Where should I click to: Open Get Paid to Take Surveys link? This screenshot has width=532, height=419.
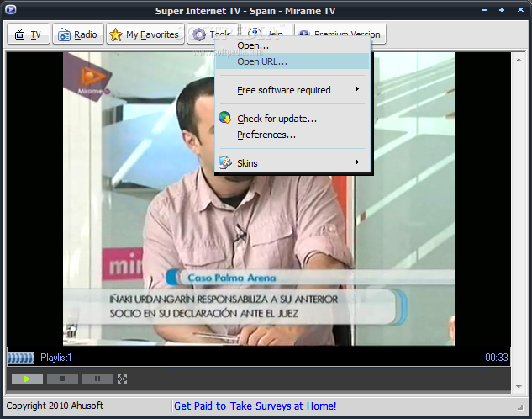[x=255, y=406]
